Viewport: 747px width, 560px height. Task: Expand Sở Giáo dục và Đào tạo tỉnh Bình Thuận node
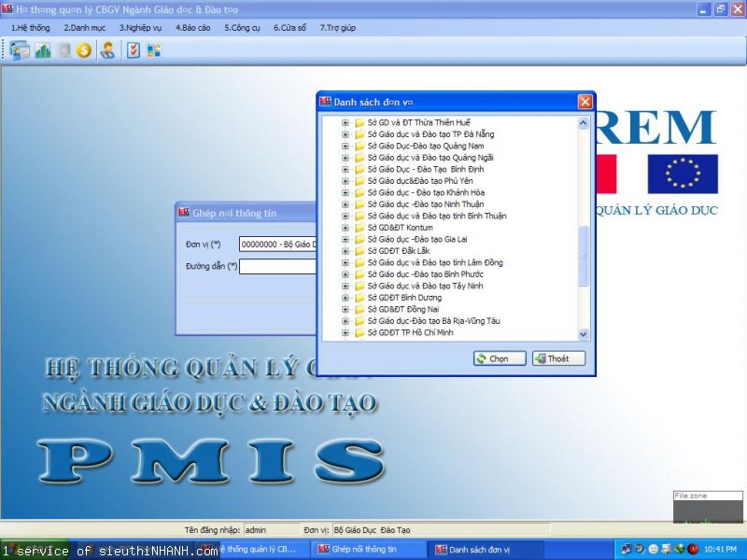(345, 217)
